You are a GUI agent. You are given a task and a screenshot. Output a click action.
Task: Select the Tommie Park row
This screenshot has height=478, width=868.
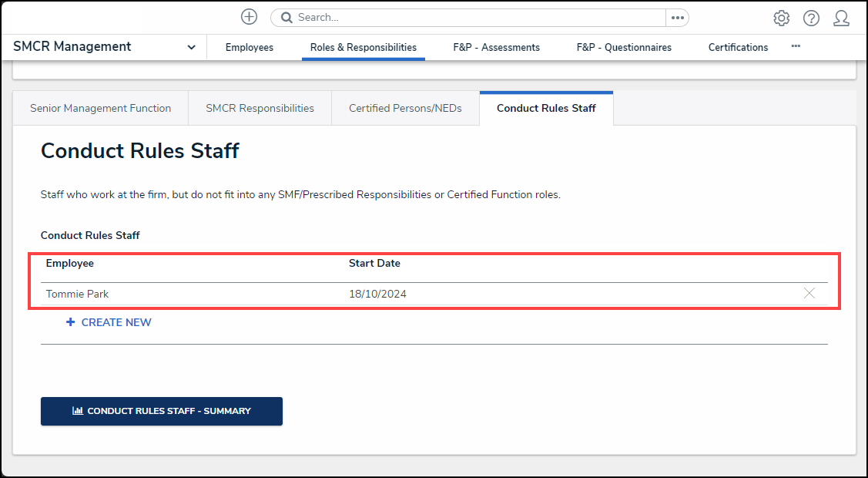click(77, 294)
